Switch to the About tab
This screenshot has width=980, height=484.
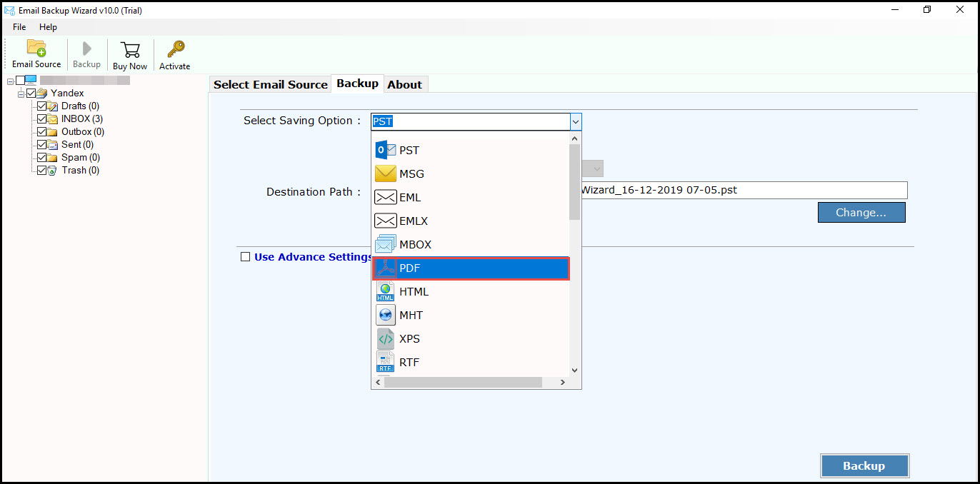pos(405,84)
